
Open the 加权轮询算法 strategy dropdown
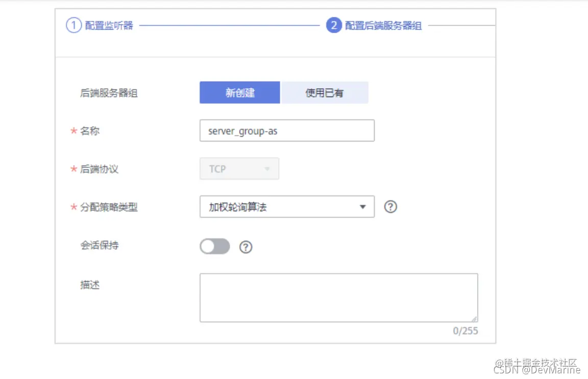point(287,207)
